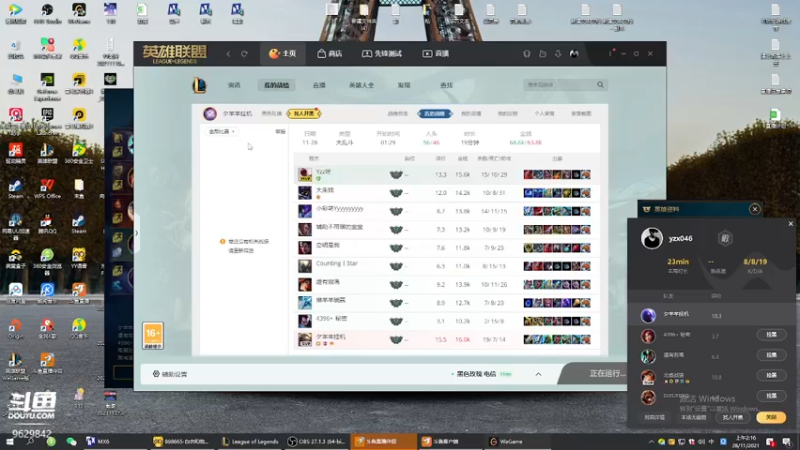Image resolution: width=800 pixels, height=450 pixels.
Task: Click the 15/10/29 KDA cell
Action: click(x=494, y=174)
